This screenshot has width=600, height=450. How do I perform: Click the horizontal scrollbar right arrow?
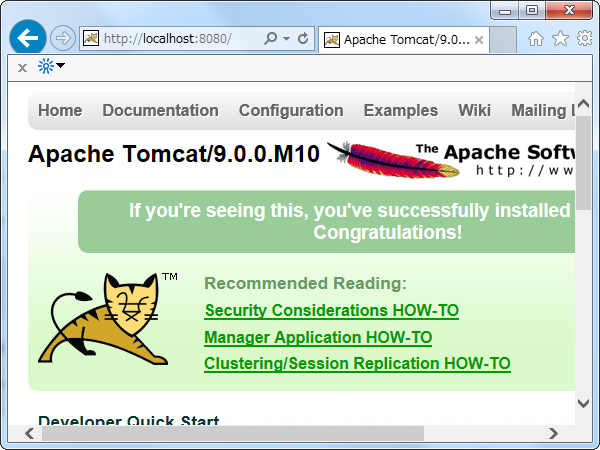coord(553,434)
